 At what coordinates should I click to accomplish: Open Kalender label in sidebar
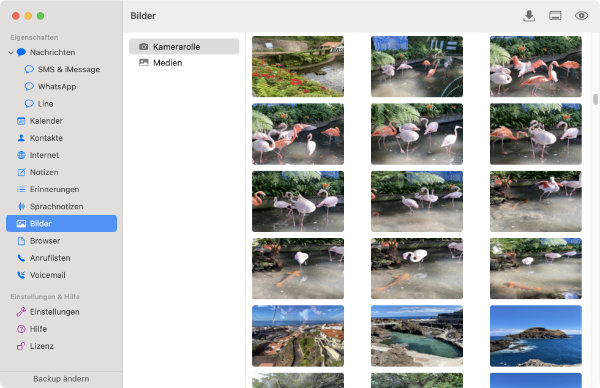pos(46,121)
